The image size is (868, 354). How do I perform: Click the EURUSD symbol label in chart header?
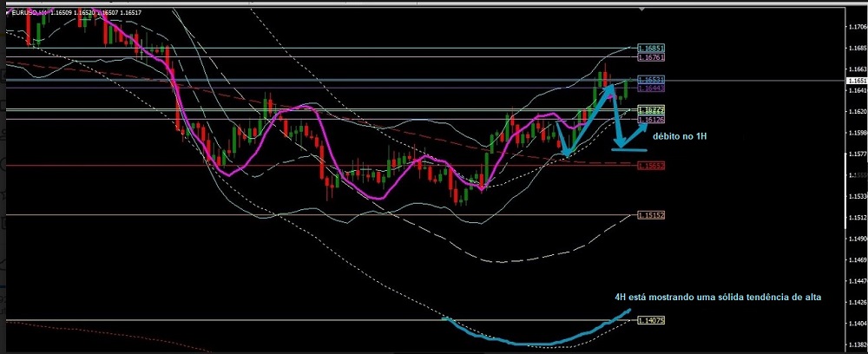coord(26,13)
